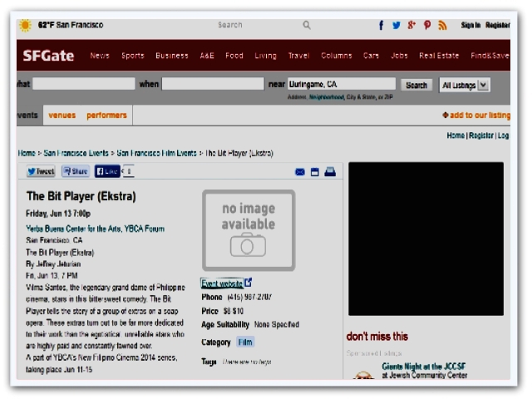Click the Tweet button
The image size is (532, 399).
pyautogui.click(x=41, y=171)
